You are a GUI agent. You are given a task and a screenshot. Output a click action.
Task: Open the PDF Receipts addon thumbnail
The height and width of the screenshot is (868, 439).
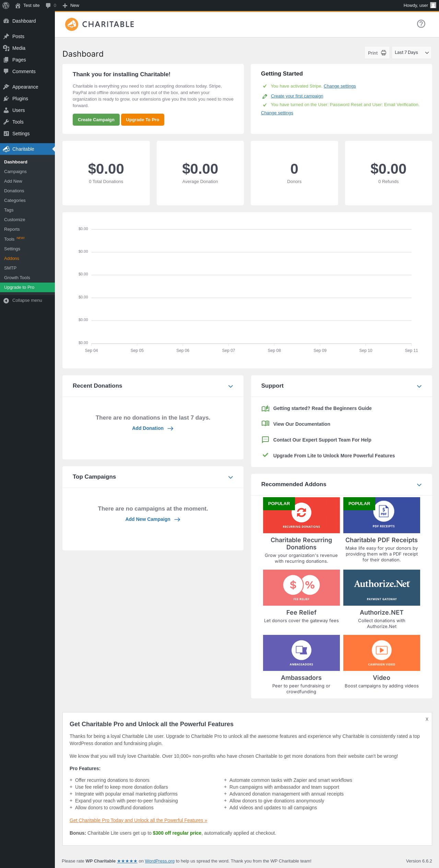coord(382,515)
